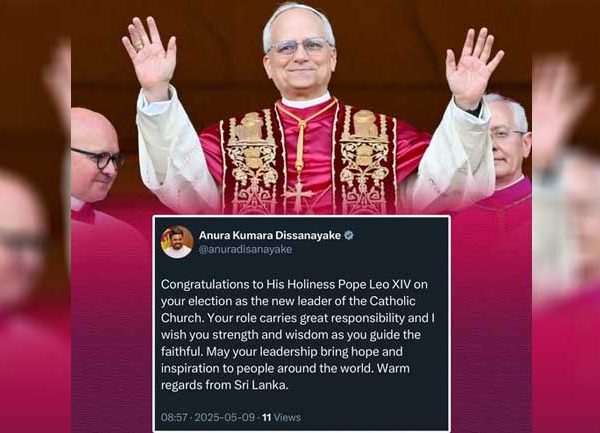Click the @anuradisanayake handle
The width and height of the screenshot is (600, 433).
pyautogui.click(x=245, y=249)
